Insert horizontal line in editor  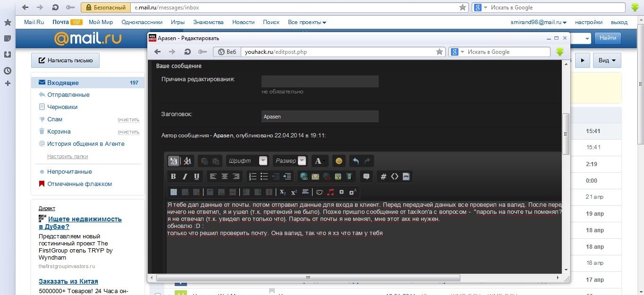[x=305, y=192]
